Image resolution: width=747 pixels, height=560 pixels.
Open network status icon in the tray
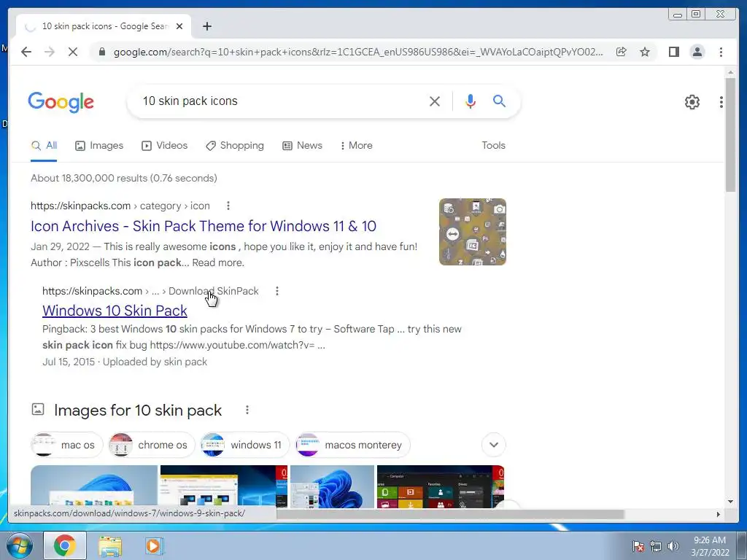(656, 545)
